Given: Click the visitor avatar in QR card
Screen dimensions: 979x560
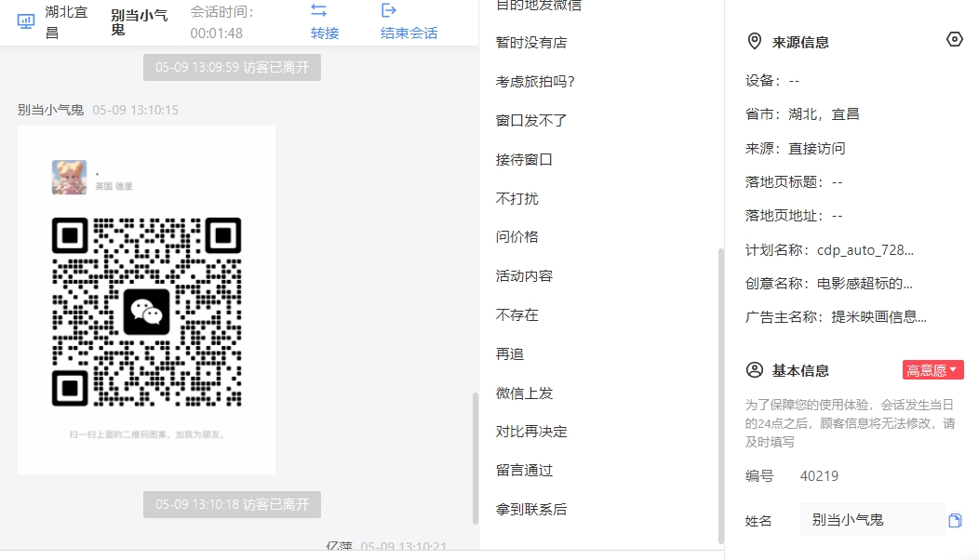Looking at the screenshot, I should (x=69, y=177).
